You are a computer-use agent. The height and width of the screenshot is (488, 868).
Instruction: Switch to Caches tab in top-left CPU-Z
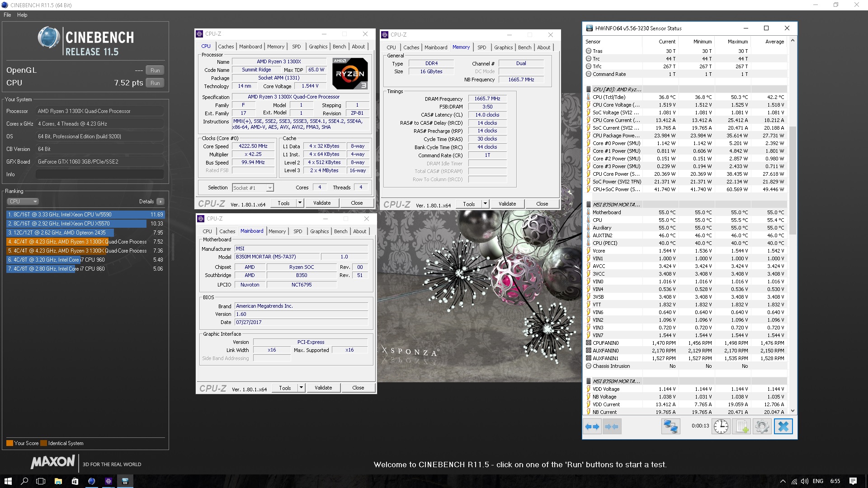click(226, 47)
